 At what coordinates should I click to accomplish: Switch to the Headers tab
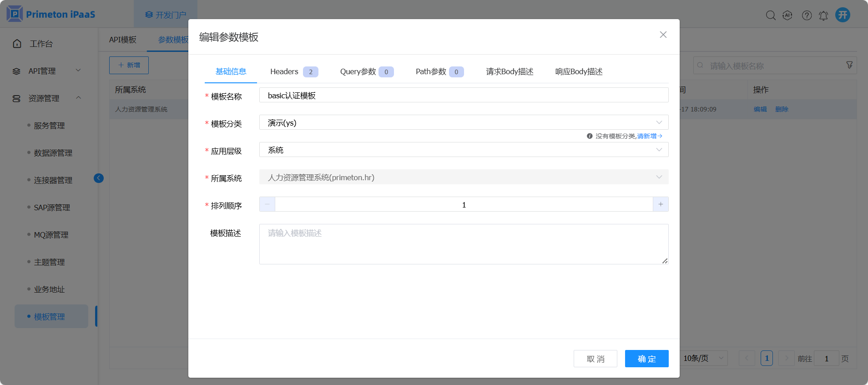point(293,71)
